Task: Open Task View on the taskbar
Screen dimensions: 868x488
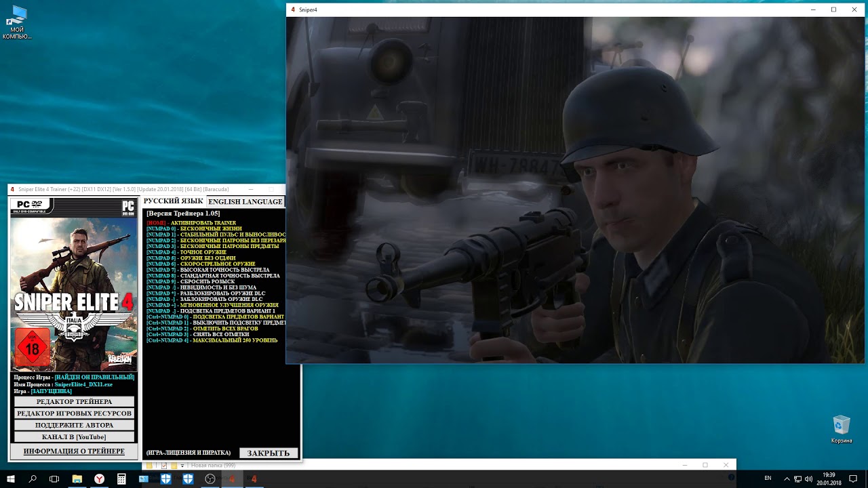Action: 54,479
